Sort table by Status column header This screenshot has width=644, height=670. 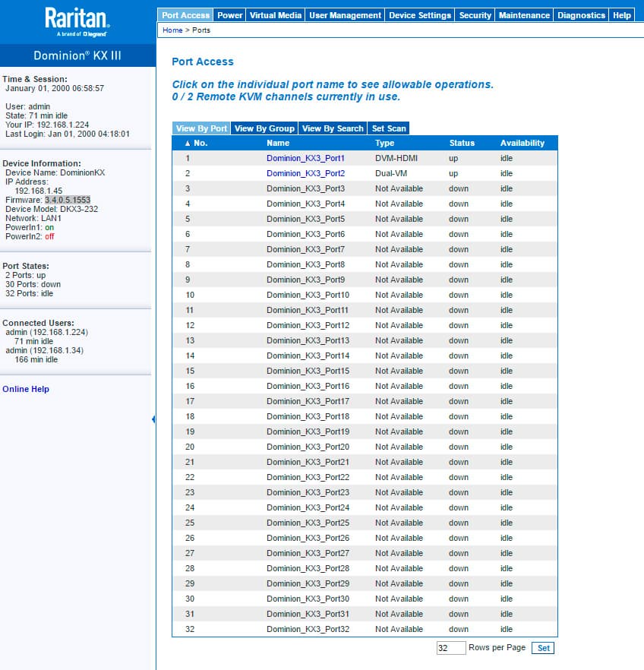click(462, 143)
